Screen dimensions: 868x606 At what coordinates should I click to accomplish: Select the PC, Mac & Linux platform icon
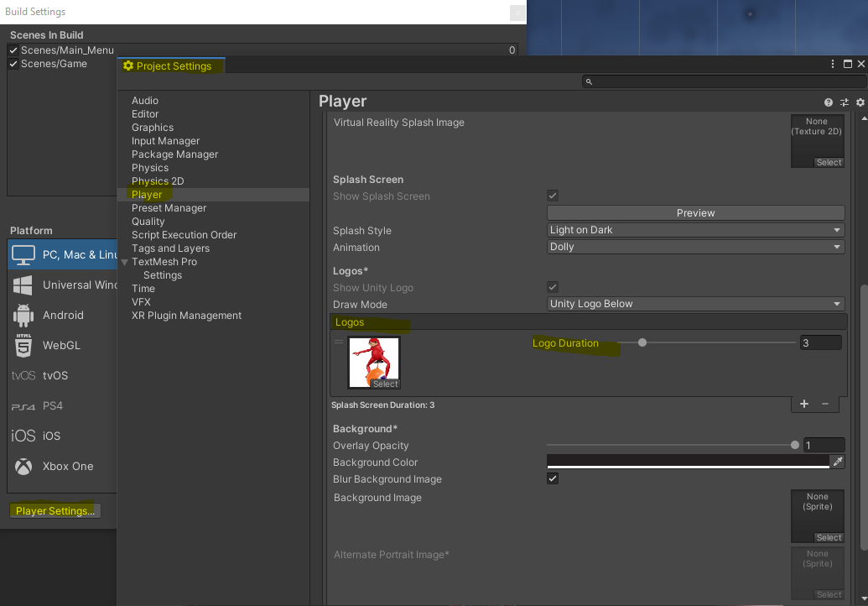pos(23,255)
